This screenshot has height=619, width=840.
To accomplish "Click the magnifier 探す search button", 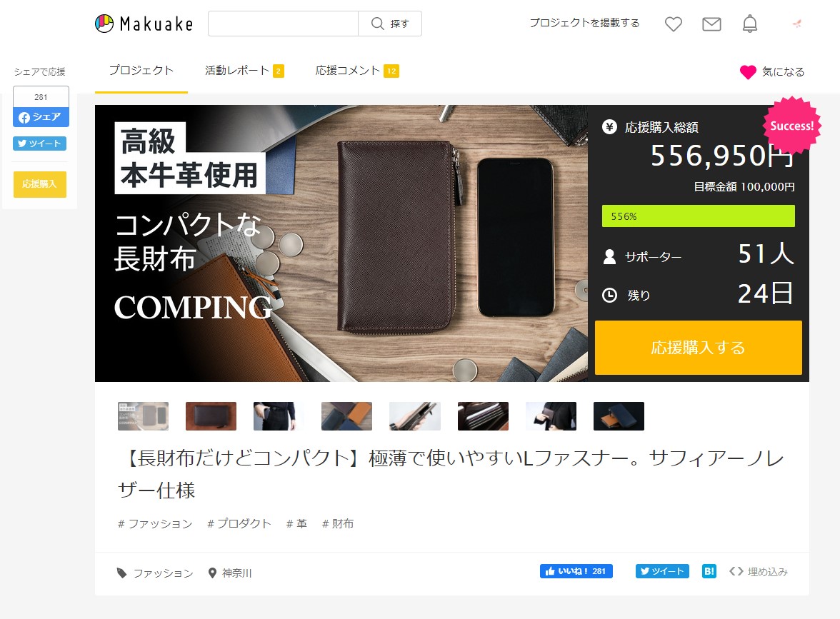I will 390,24.
